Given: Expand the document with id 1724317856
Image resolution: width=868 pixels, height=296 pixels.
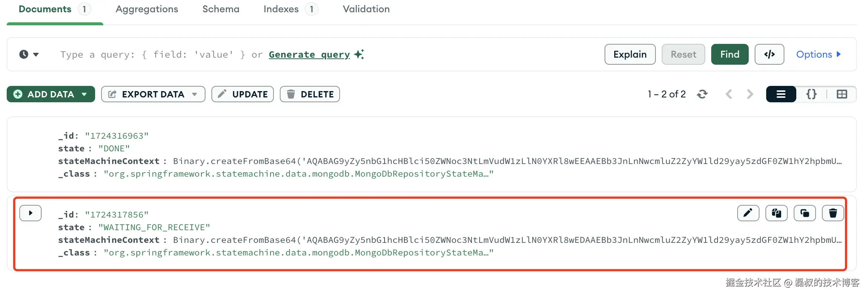Looking at the screenshot, I should [x=30, y=213].
